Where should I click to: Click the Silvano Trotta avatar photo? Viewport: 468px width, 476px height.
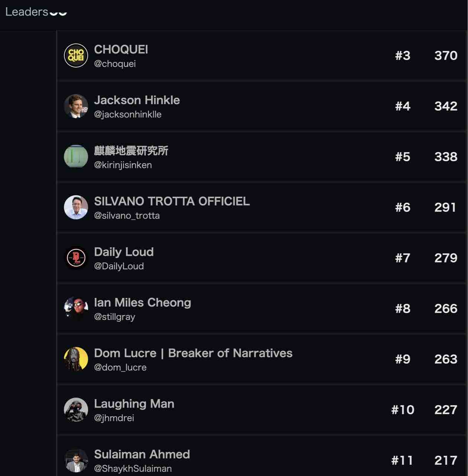click(x=76, y=207)
